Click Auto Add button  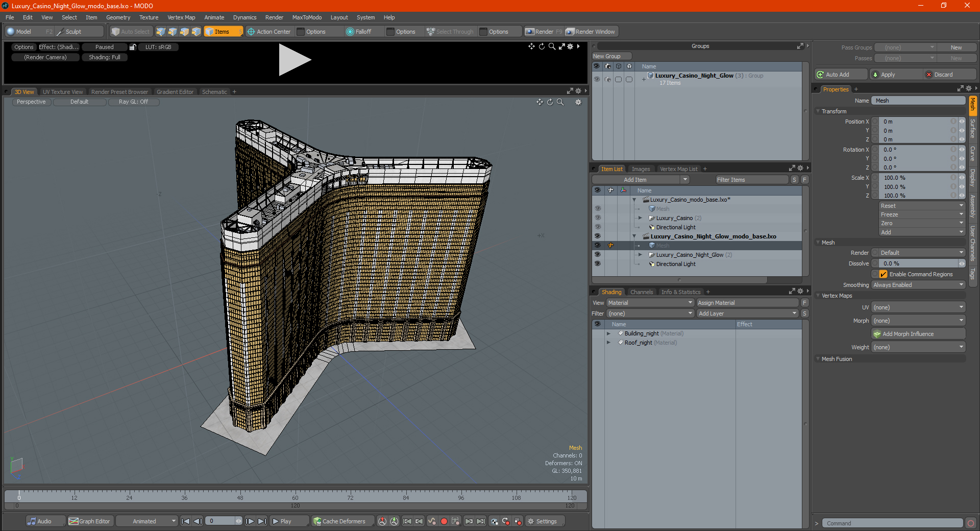click(841, 75)
